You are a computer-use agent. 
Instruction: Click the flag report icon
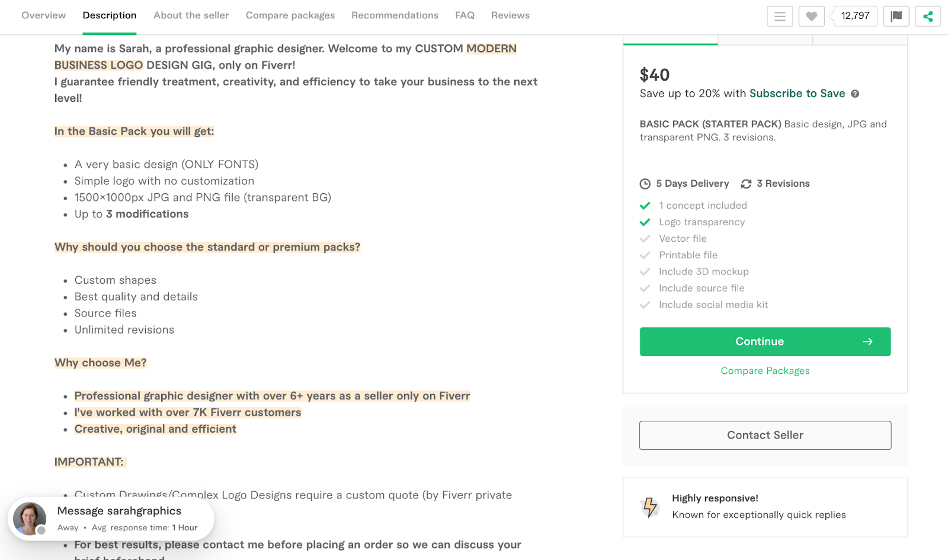click(896, 16)
